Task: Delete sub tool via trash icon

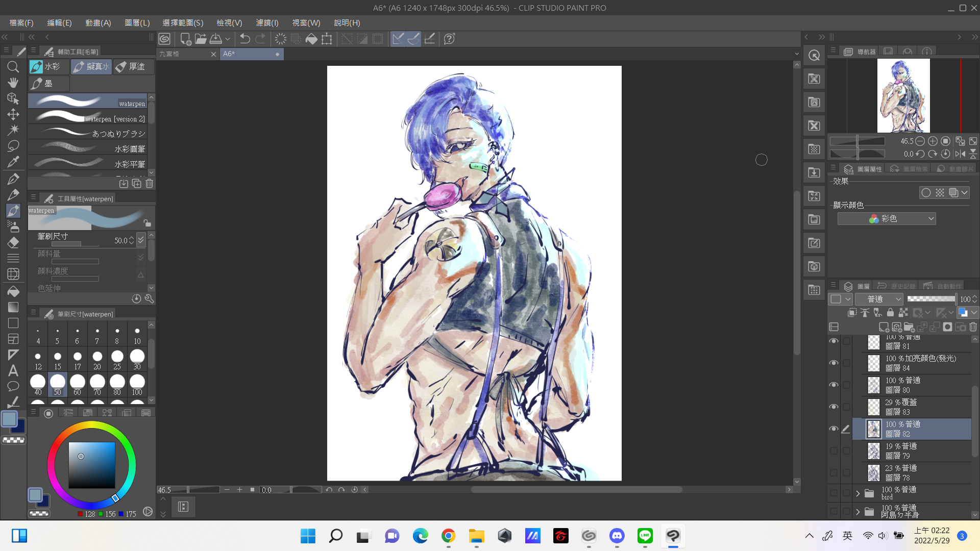Action: coord(149,184)
